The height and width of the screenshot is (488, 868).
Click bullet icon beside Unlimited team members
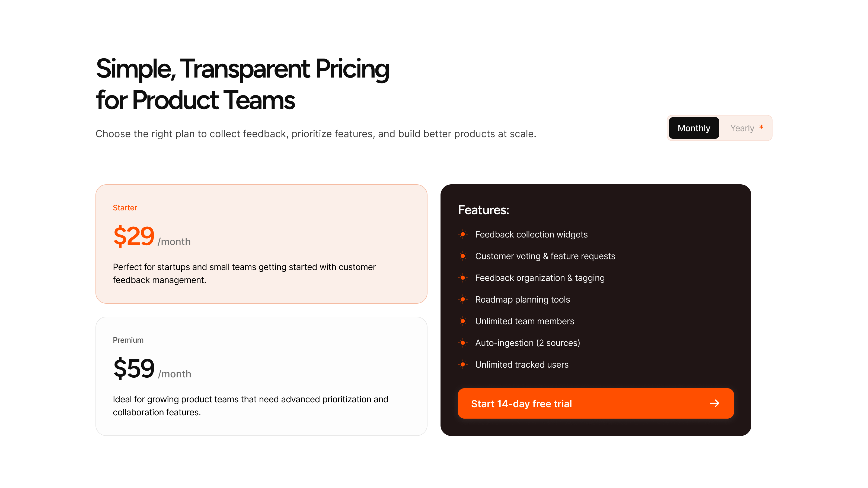pos(463,321)
